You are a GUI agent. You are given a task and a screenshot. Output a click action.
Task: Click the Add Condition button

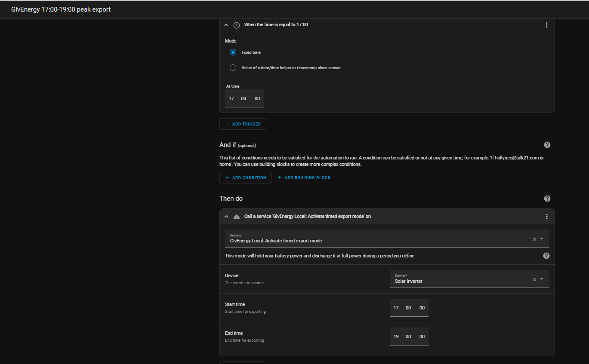coord(246,178)
